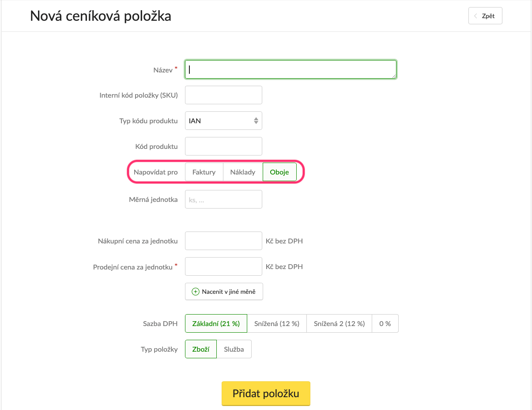Open the Typ kódu produktu IAN dropdown
532x410 pixels.
tap(223, 121)
